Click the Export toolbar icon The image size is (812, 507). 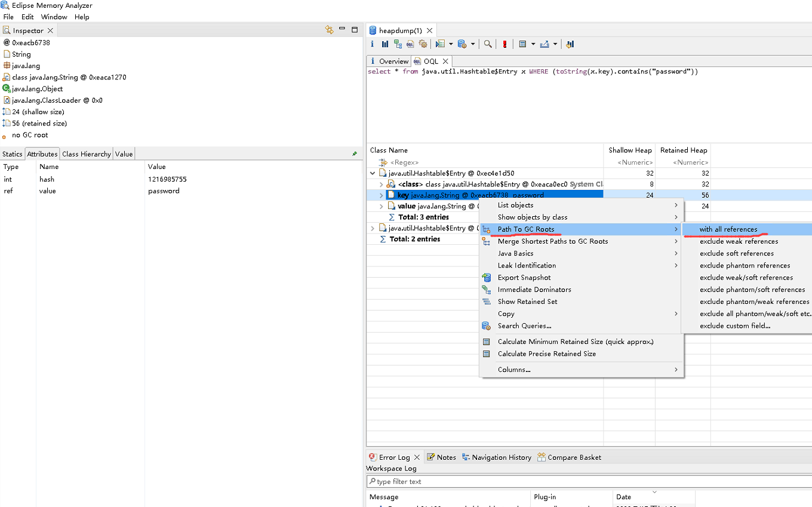[x=545, y=44]
